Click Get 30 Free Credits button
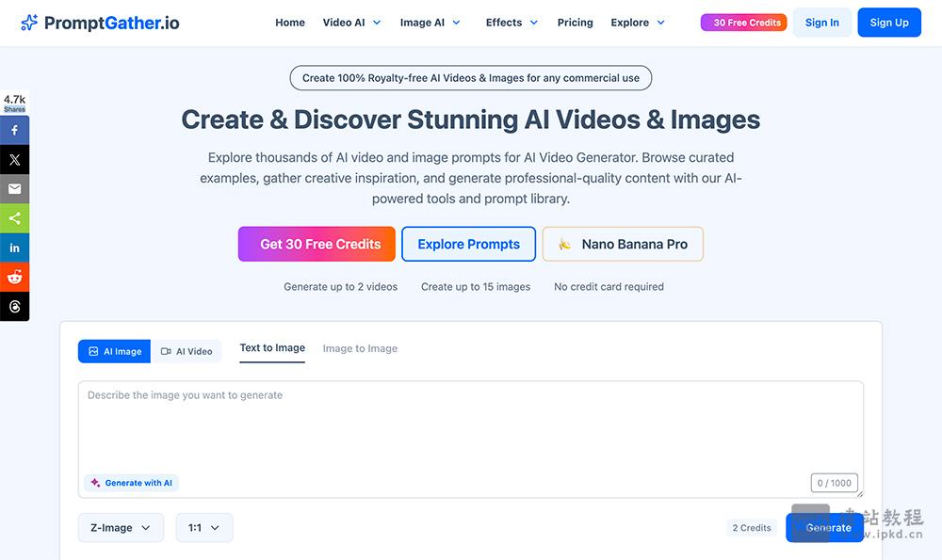The image size is (942, 560). click(x=320, y=244)
